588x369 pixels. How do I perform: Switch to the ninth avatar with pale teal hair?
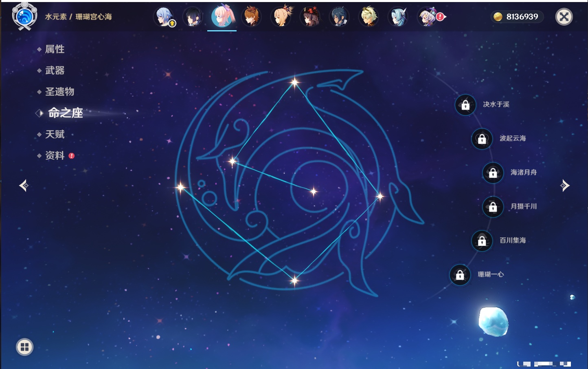click(398, 17)
